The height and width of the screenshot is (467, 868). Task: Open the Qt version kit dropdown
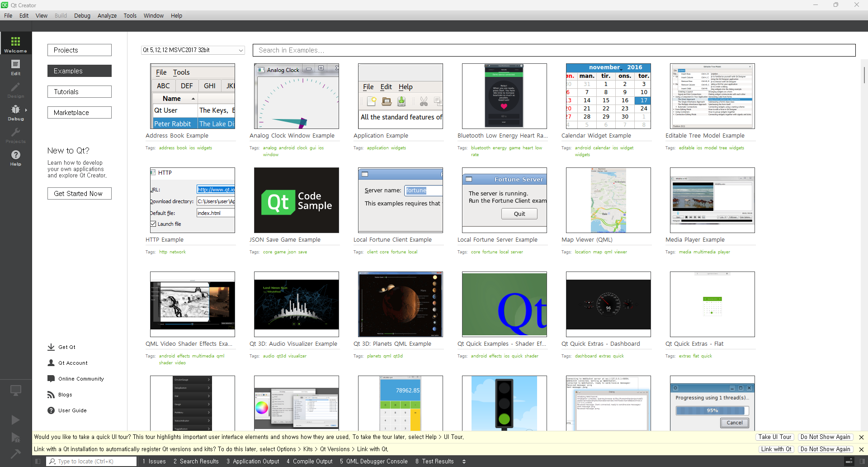point(193,50)
